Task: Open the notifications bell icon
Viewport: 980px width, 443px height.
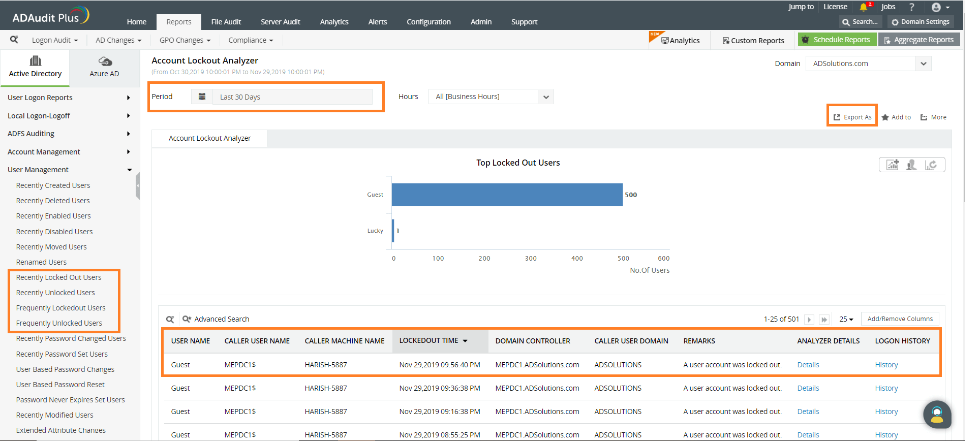Action: (863, 7)
